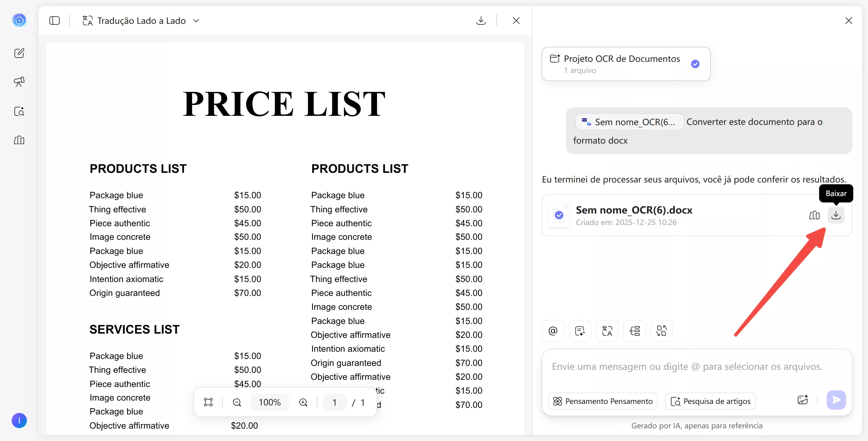Click the translate icon above message box
The width and height of the screenshot is (868, 441).
[607, 331]
